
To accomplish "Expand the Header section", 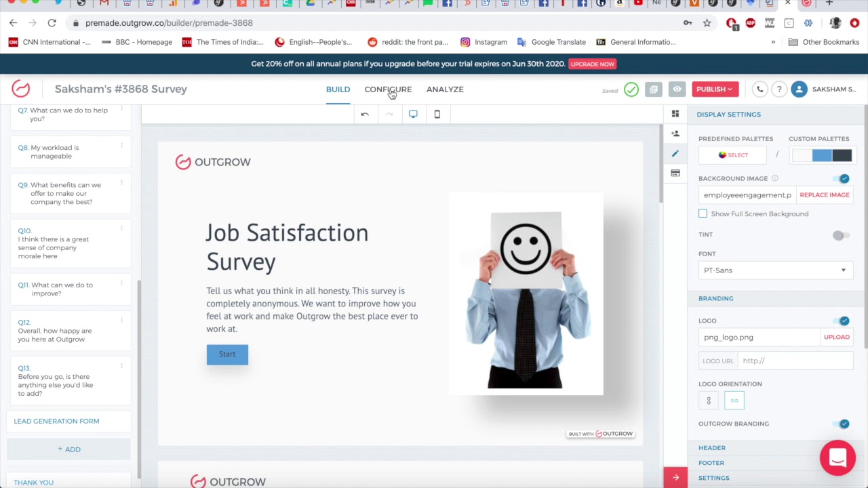I will pos(712,448).
